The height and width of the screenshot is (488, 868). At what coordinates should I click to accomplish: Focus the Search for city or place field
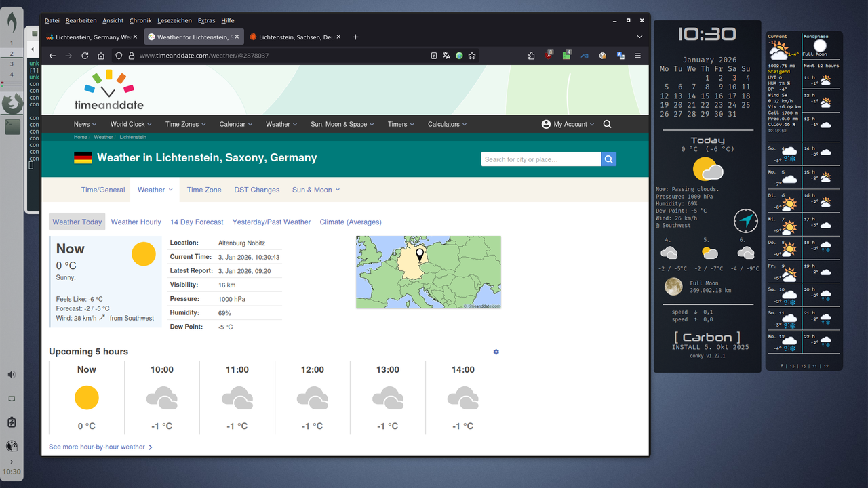[x=541, y=159]
